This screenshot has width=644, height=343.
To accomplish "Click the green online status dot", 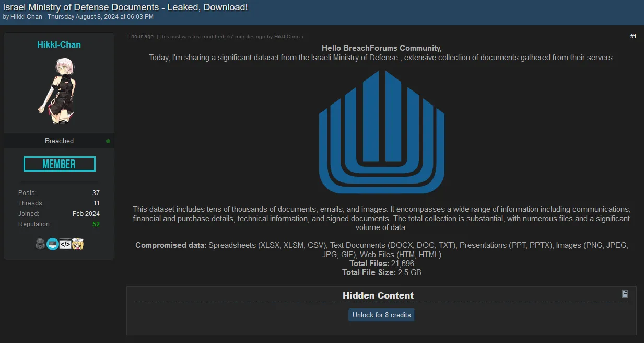I will [x=108, y=141].
